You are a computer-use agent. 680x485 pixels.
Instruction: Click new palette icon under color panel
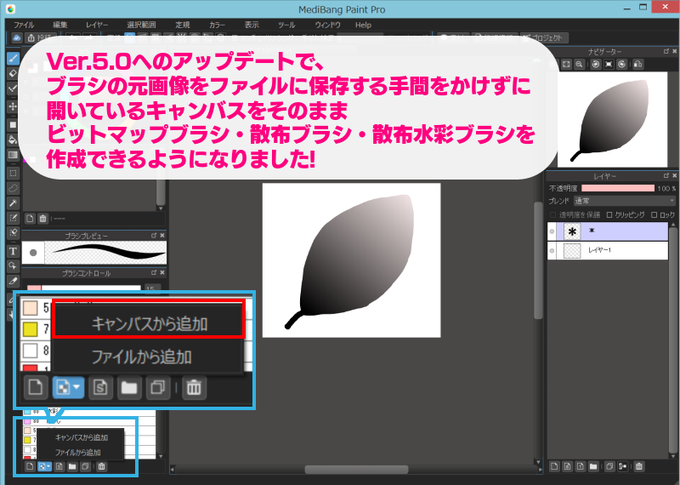pos(30,219)
